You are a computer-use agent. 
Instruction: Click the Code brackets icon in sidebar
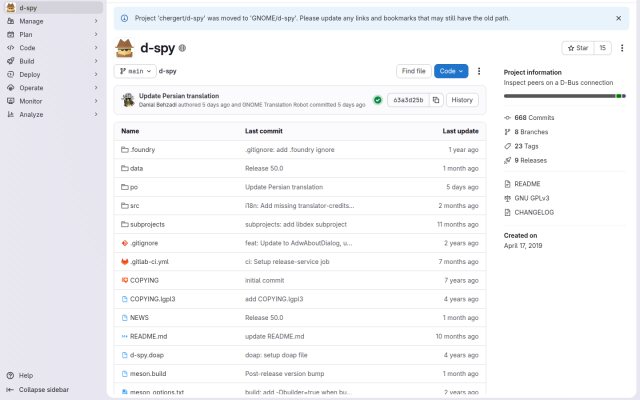coord(11,48)
